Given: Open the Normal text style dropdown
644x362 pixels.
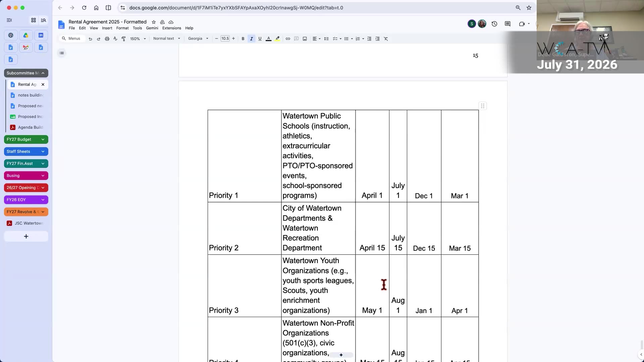Looking at the screenshot, I should pyautogui.click(x=167, y=39).
